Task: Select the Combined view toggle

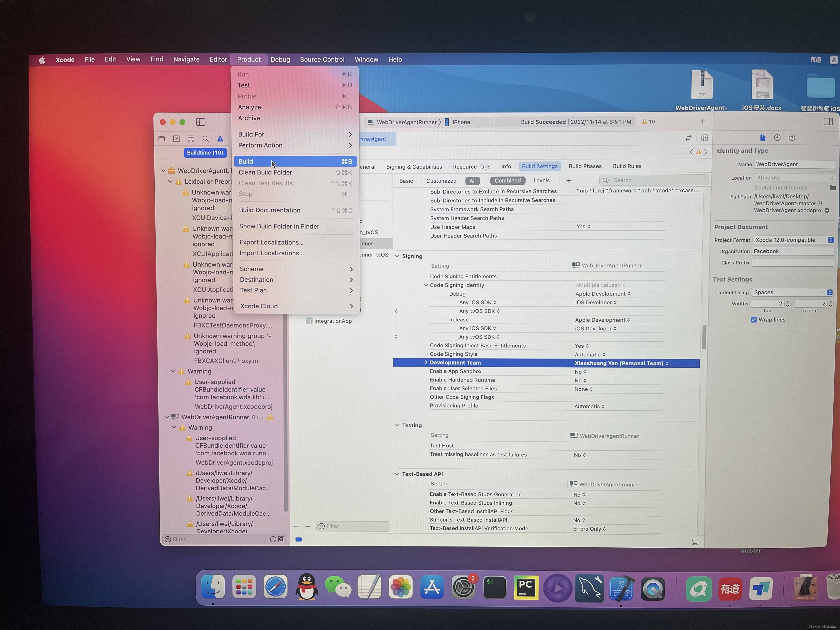Action: pyautogui.click(x=507, y=181)
